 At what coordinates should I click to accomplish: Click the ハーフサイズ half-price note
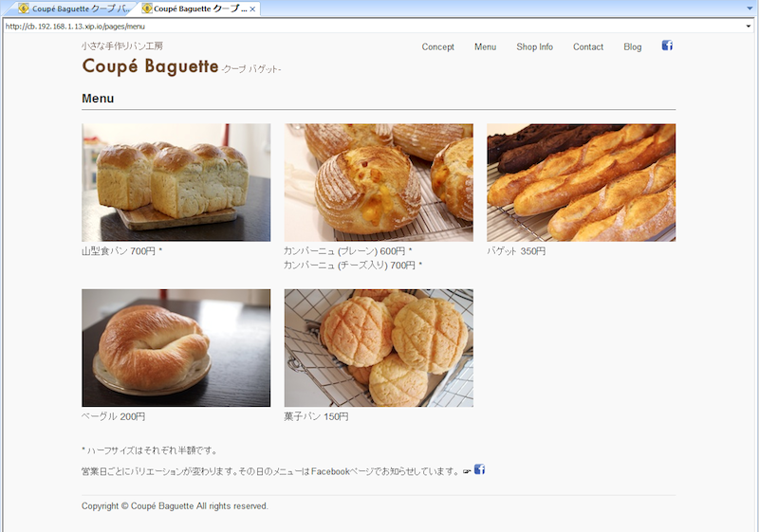(149, 450)
